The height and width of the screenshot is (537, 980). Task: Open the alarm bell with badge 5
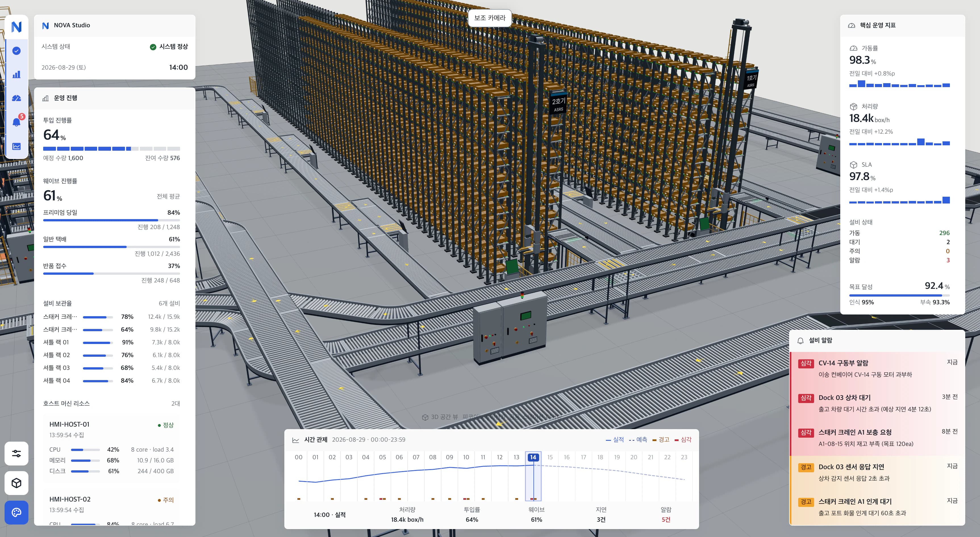point(16,122)
